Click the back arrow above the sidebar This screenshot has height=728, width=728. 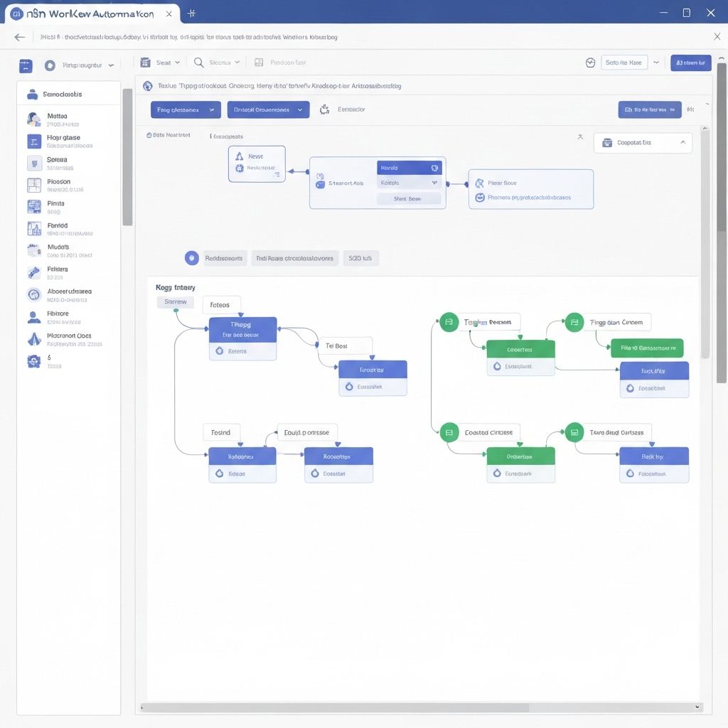coord(19,37)
